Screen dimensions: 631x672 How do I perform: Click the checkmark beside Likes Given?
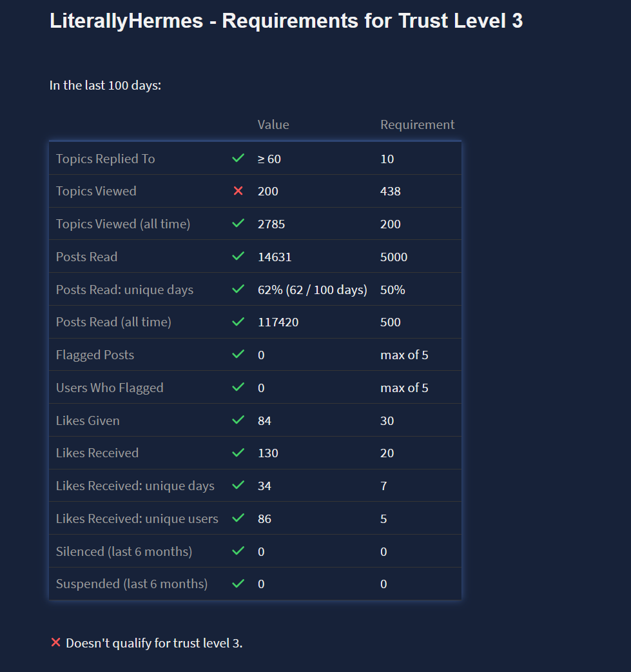238,420
